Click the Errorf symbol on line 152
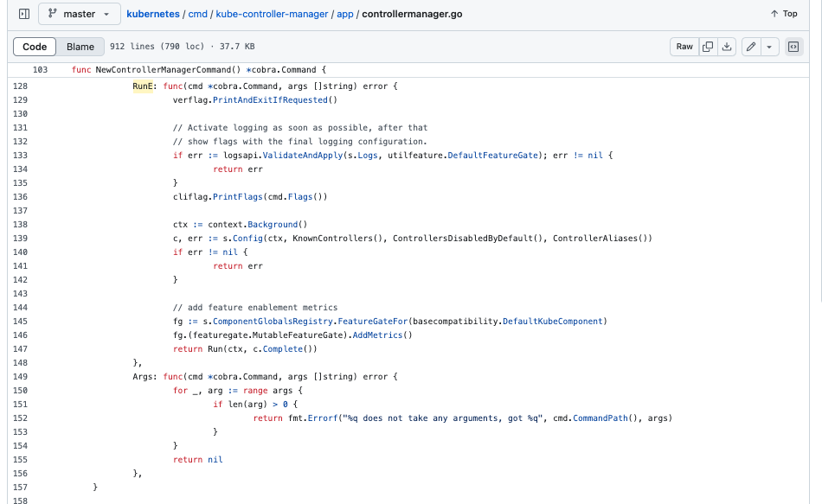The image size is (822, 504). pos(323,418)
